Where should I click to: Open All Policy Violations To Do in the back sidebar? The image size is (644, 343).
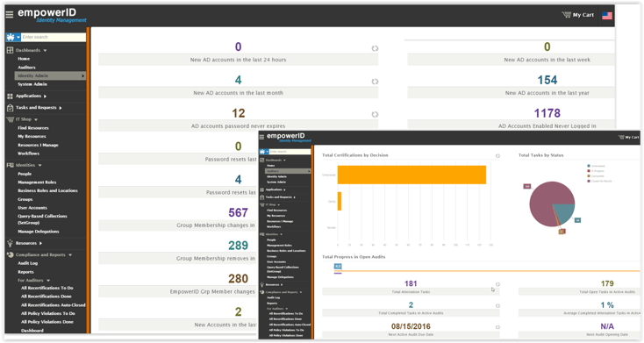(x=47, y=313)
